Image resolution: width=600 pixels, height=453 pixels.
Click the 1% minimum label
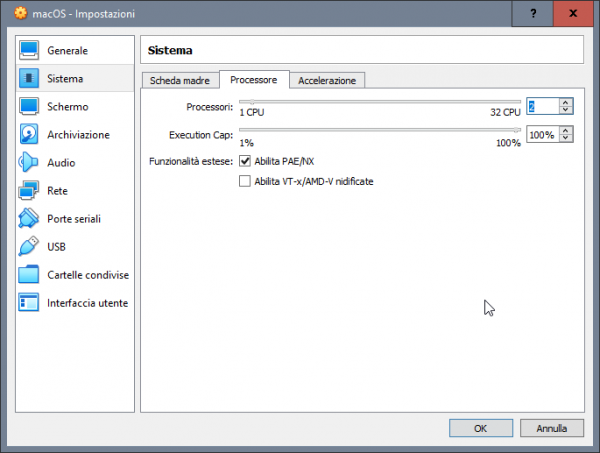pos(246,143)
